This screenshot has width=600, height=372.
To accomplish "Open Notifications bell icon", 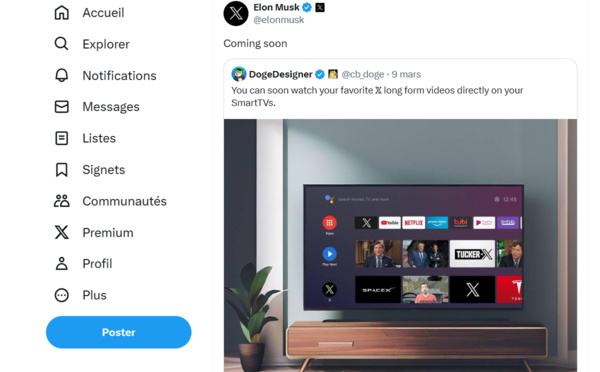I will [x=62, y=75].
